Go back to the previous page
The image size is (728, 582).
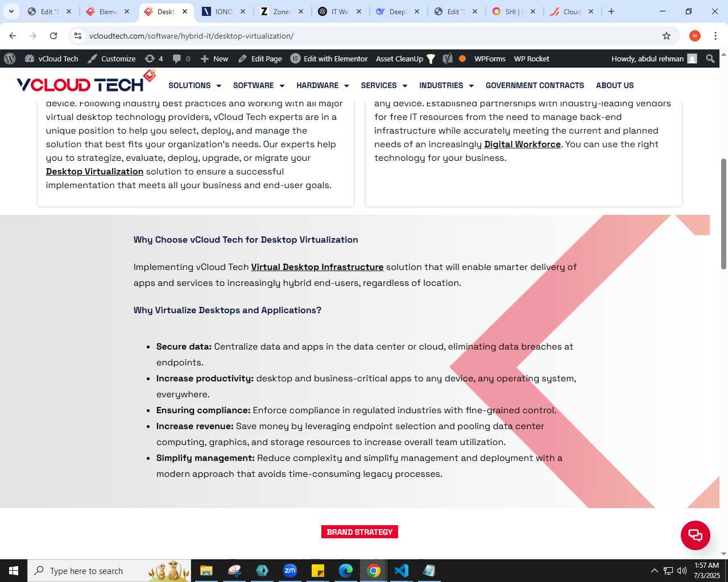pyautogui.click(x=13, y=36)
